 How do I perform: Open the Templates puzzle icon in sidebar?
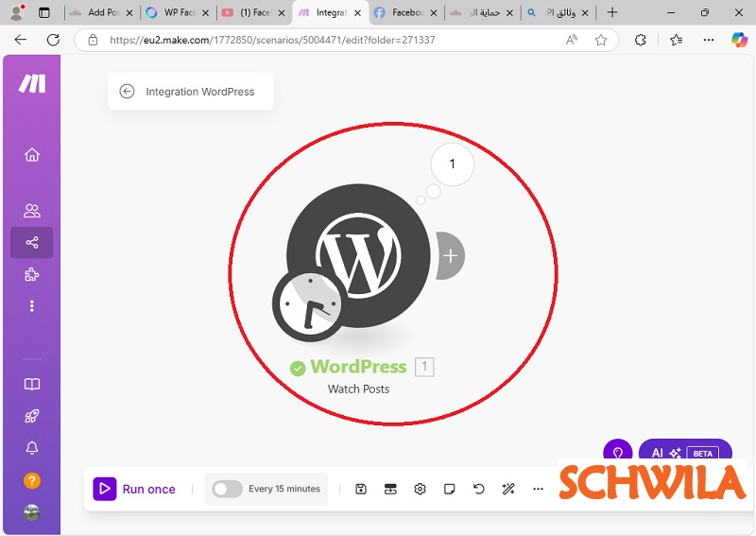32,274
